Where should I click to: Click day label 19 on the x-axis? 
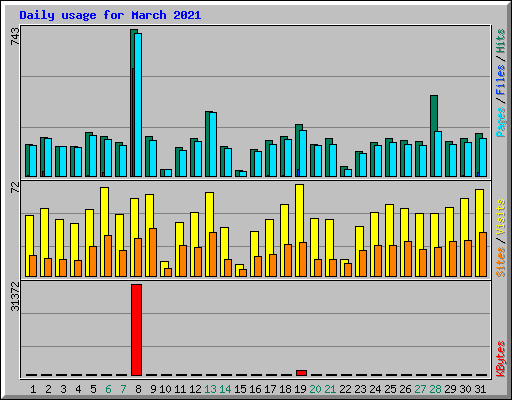(x=300, y=389)
